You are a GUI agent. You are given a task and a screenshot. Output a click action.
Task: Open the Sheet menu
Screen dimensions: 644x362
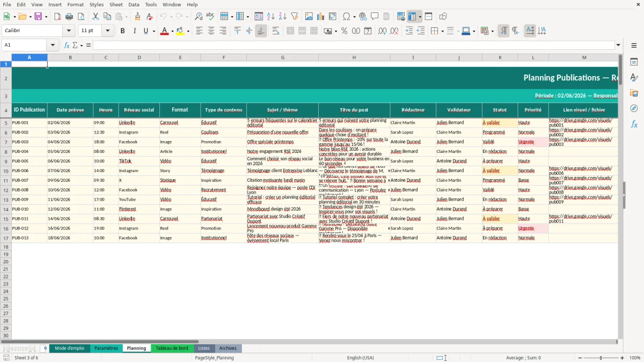116,4
